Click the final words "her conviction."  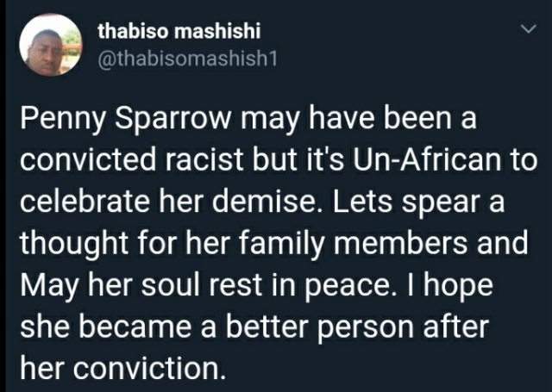pyautogui.click(x=122, y=368)
